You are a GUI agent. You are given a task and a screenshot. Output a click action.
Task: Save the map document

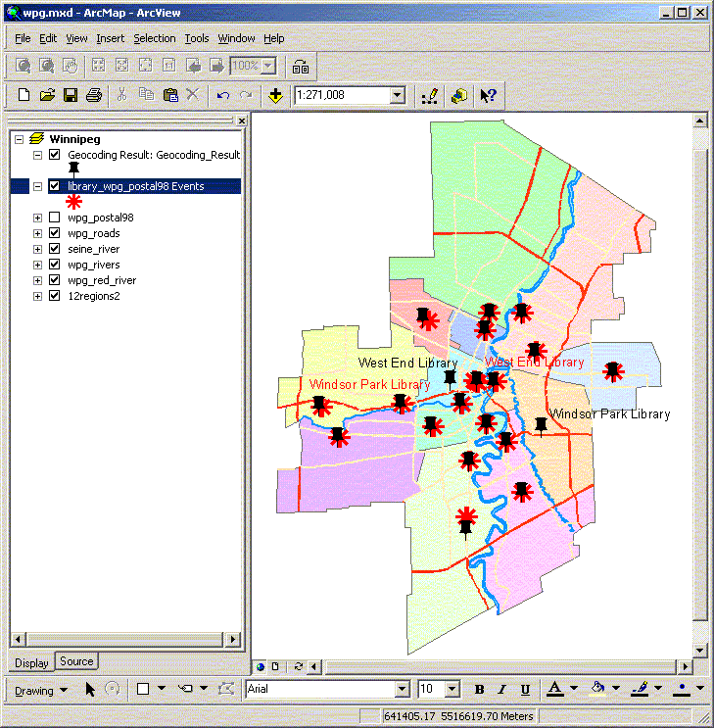71,95
